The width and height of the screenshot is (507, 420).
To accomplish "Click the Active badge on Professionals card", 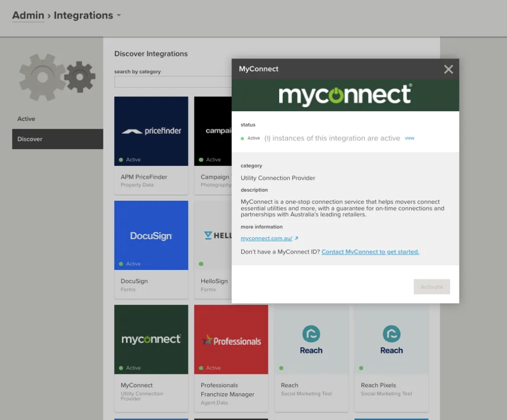I will pyautogui.click(x=210, y=368).
